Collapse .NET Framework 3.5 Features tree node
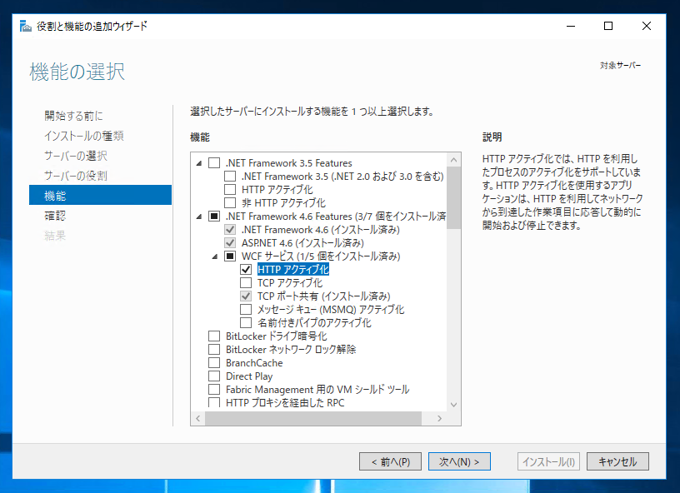The height and width of the screenshot is (493, 680). [x=199, y=163]
